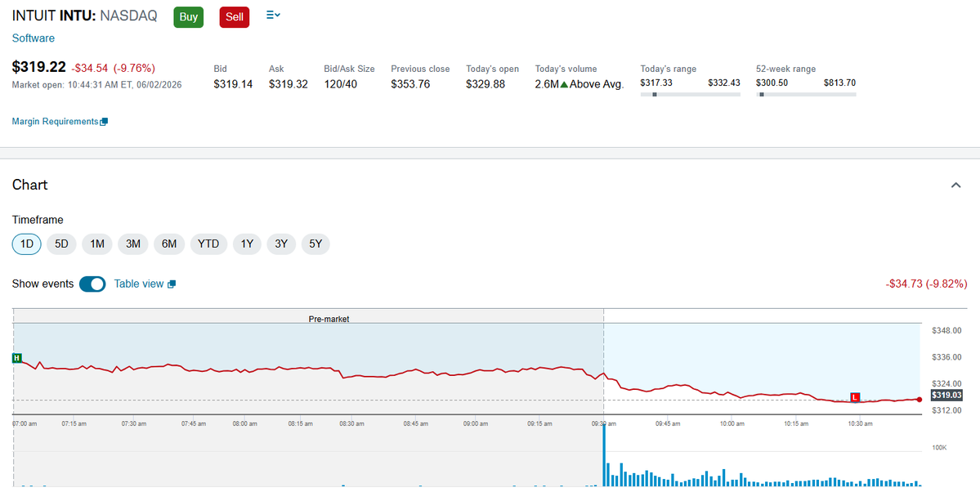Select the 3M timeframe
Viewport: 980px width, 501px height.
[133, 244]
